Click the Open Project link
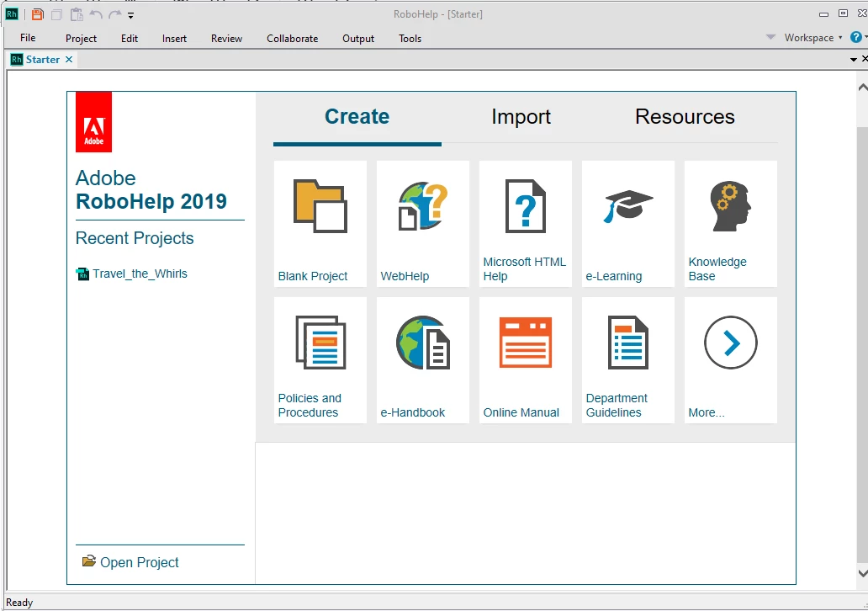 pos(130,562)
